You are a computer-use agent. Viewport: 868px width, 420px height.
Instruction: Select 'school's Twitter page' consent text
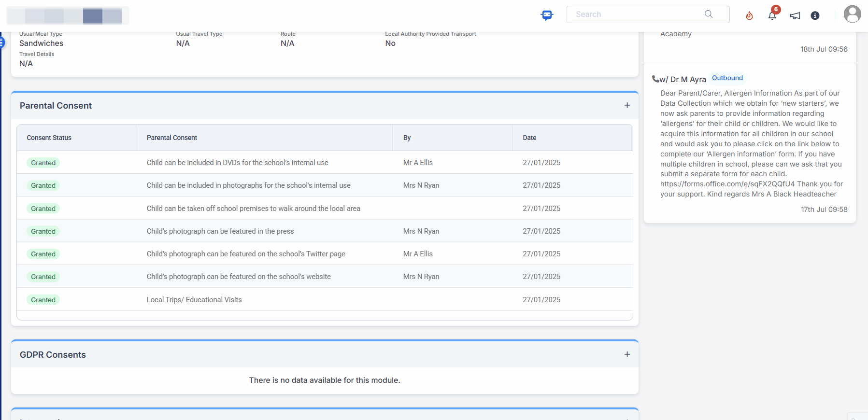coord(246,254)
